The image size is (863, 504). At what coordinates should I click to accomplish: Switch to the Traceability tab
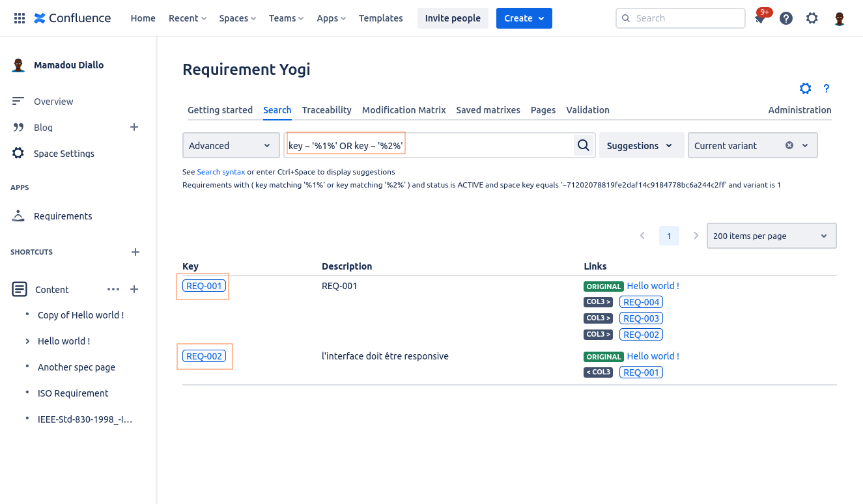pyautogui.click(x=326, y=110)
